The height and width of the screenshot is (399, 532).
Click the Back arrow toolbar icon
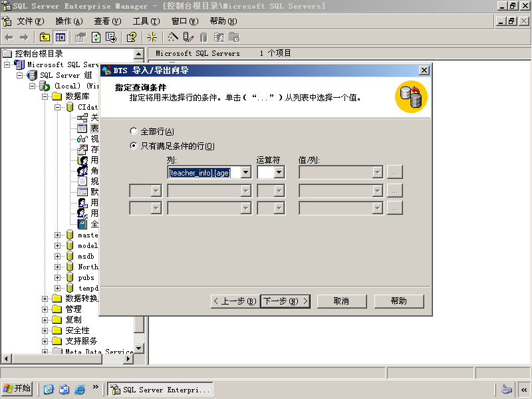click(9, 37)
